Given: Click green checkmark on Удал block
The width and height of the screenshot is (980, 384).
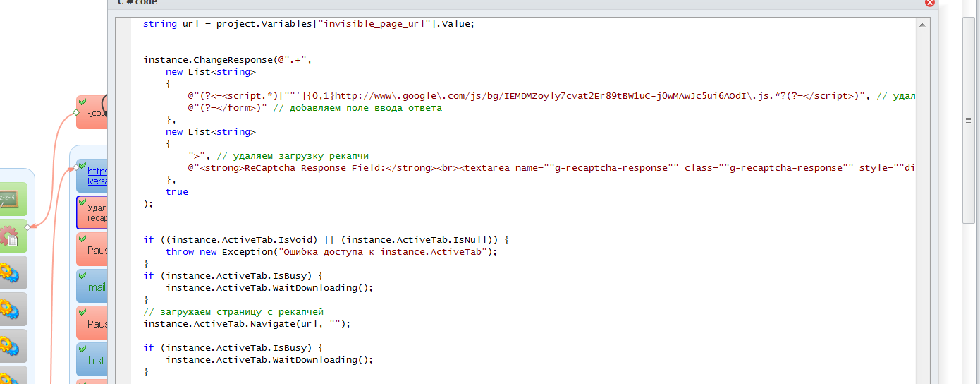Looking at the screenshot, I should (x=82, y=203).
